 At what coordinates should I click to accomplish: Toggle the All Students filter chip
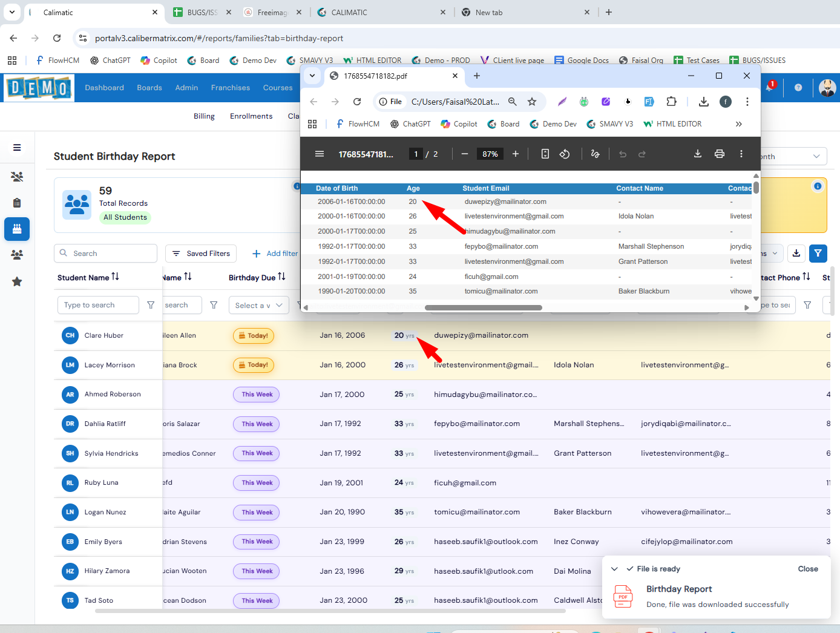point(125,217)
